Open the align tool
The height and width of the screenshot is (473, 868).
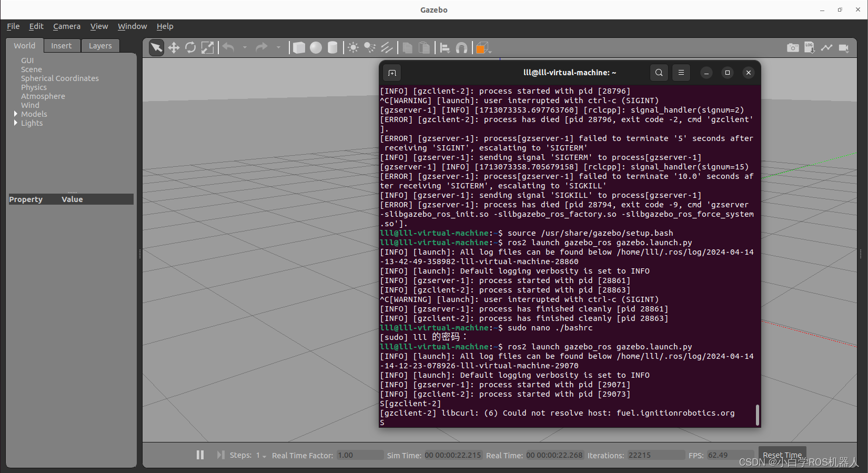click(445, 48)
